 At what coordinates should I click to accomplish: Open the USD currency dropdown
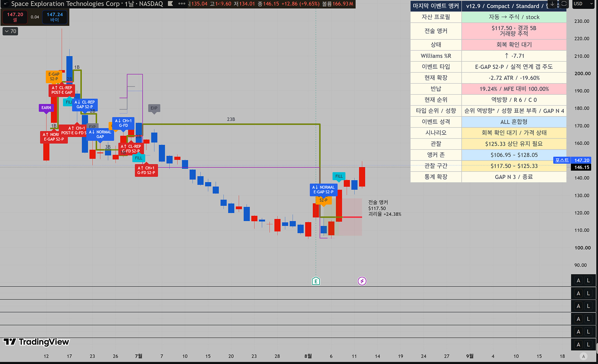pos(583,4)
